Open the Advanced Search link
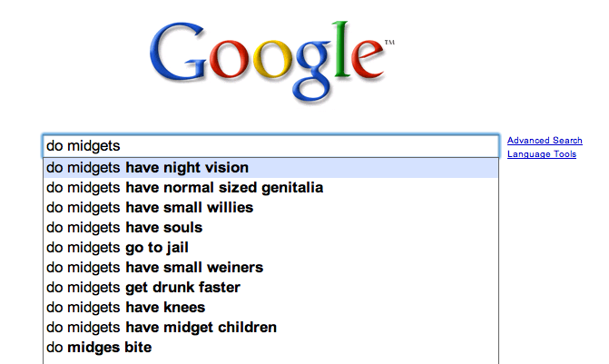Screen dimensions: 609x364 click(545, 141)
